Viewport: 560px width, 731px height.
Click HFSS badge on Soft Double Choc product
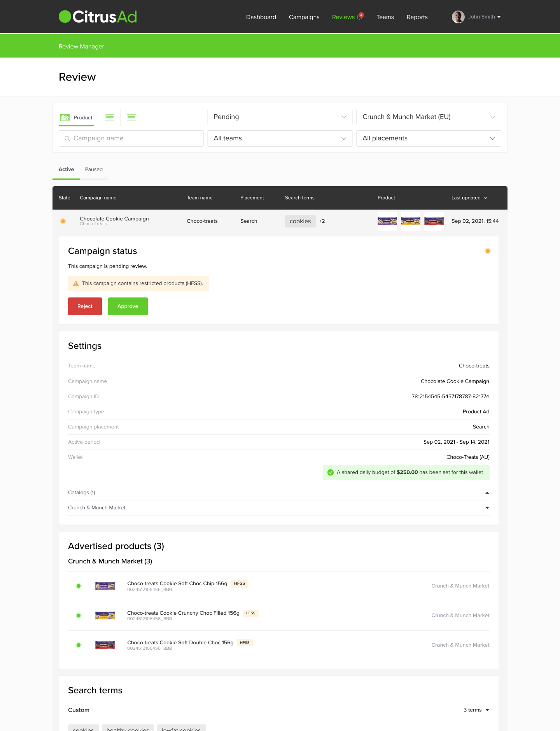[x=245, y=643]
